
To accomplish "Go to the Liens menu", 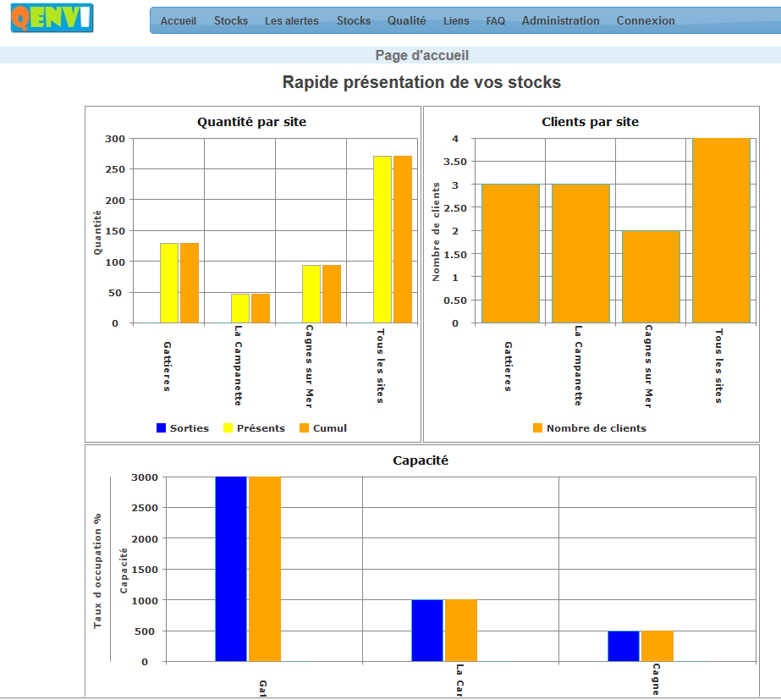I will click(456, 21).
